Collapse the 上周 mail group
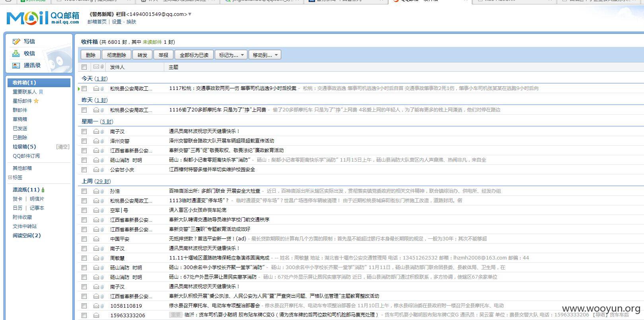 click(87, 181)
